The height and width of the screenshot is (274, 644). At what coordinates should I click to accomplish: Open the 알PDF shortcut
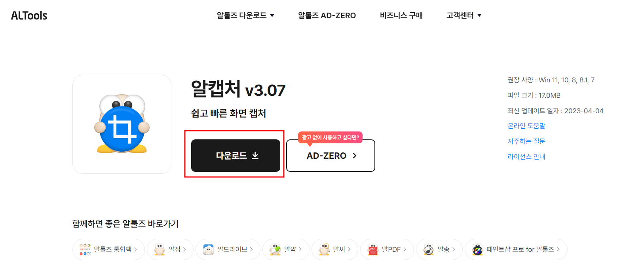(387, 249)
